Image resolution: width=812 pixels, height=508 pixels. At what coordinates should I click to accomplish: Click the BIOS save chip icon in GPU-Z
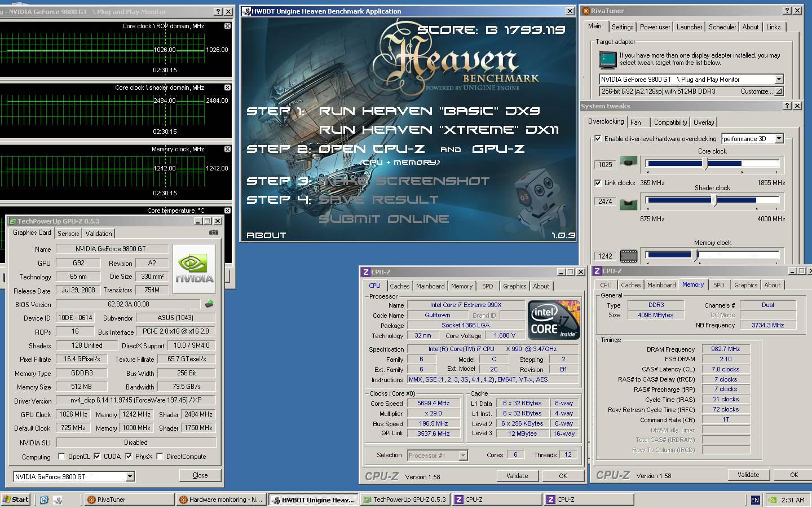209,304
